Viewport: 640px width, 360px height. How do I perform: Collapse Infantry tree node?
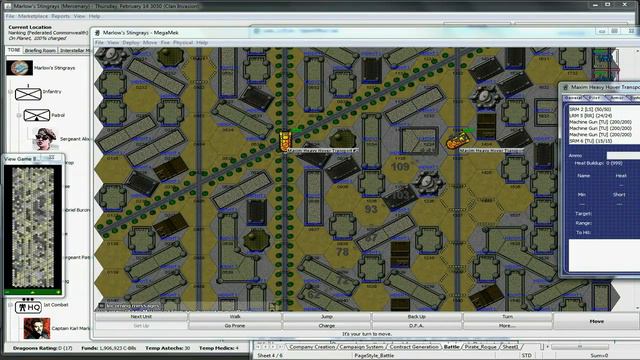pyautogui.click(x=10, y=92)
